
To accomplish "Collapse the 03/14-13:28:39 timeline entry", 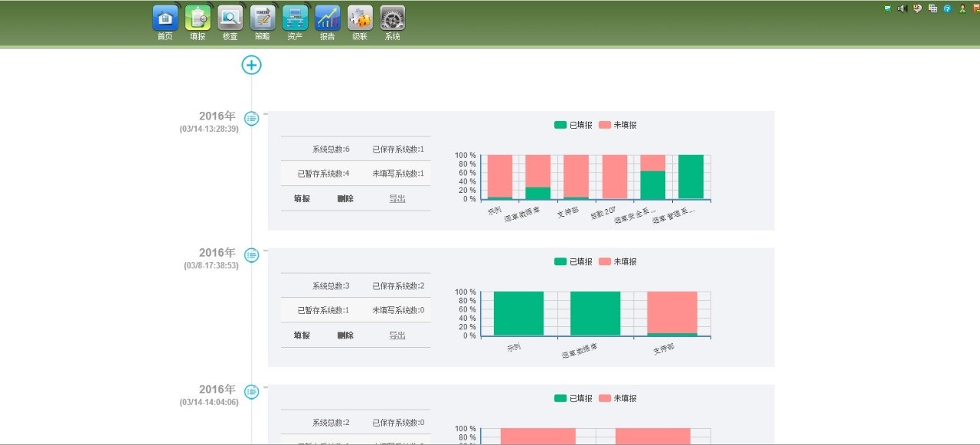I will [x=252, y=118].
